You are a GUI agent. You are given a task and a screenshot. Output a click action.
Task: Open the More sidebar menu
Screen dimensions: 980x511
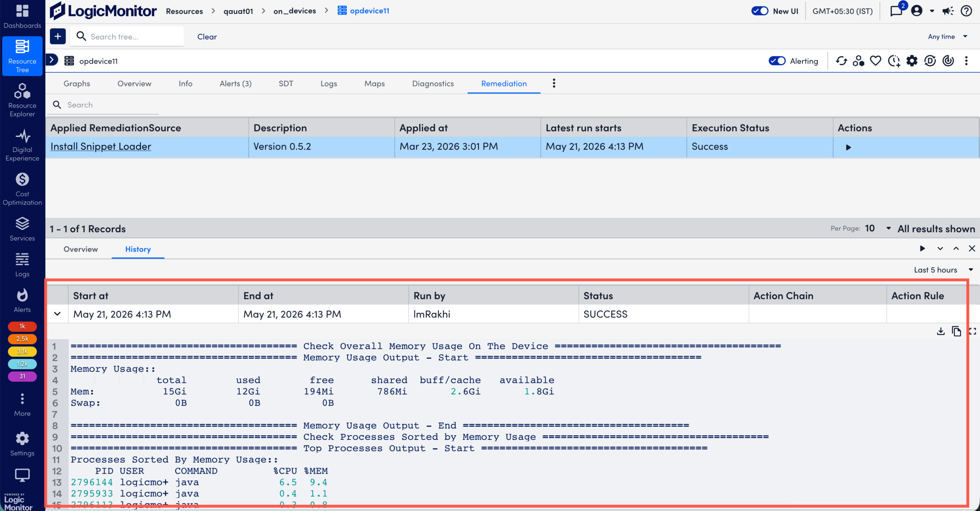pyautogui.click(x=22, y=405)
